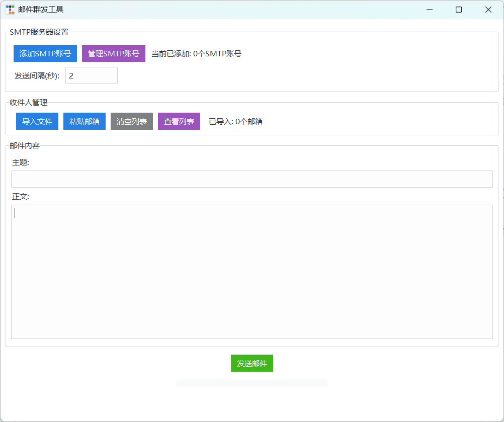Screen dimensions: 504x422
Task: Click the 当前已添加 SMTP账号 status text
Action: click(x=196, y=53)
